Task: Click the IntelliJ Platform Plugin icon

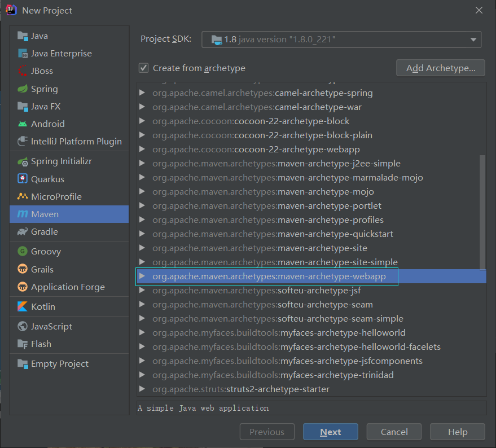Action: click(x=23, y=141)
